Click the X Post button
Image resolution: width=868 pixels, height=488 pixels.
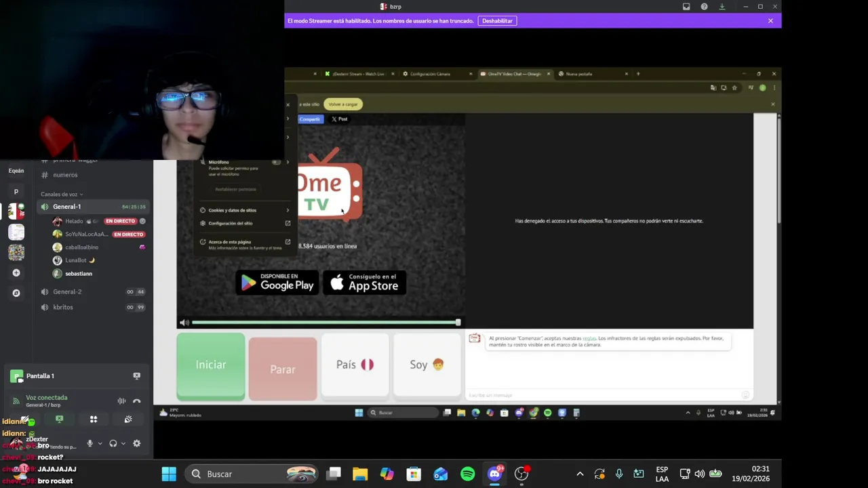(x=340, y=119)
